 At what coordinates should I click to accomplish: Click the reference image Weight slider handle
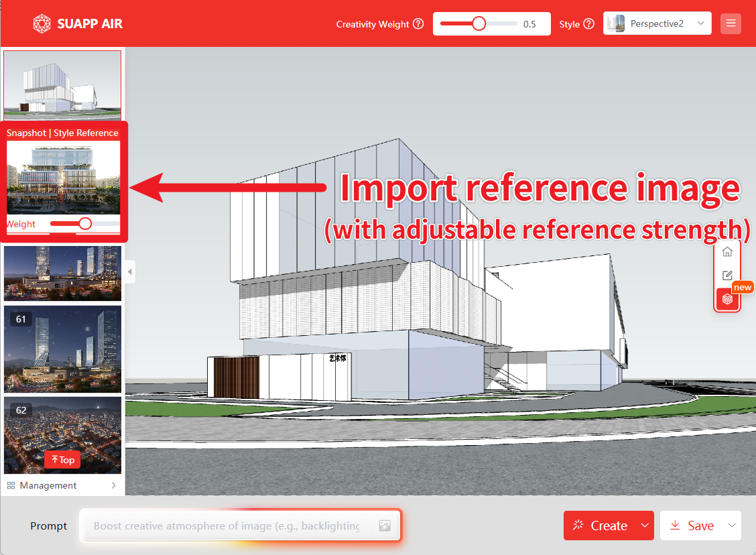pyautogui.click(x=85, y=224)
